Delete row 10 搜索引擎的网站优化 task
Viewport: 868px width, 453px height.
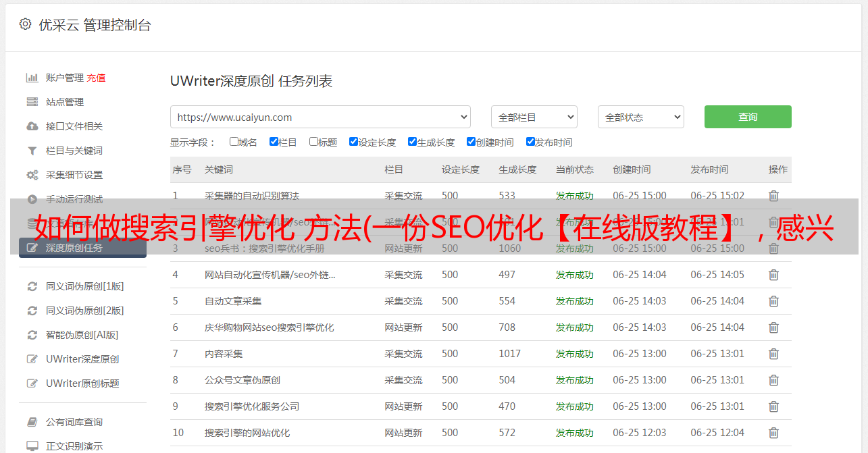point(773,433)
